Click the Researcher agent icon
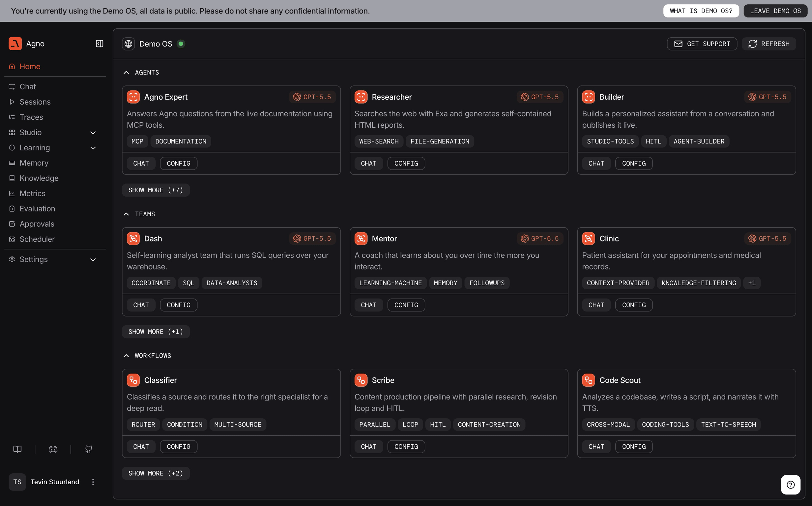Viewport: 812px width, 506px height. [361, 97]
